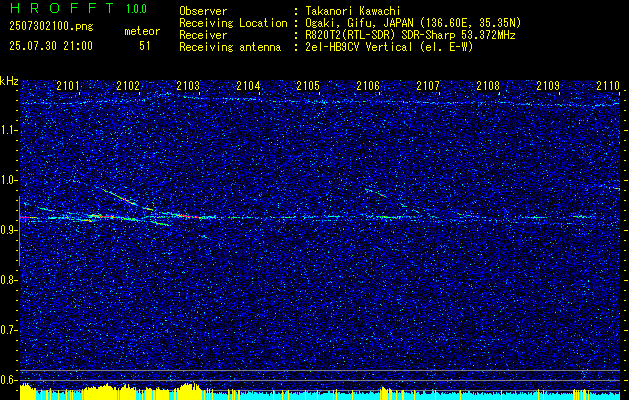Click the 2101 time axis label
Viewport: 629px width, 400px height.
click(x=68, y=85)
